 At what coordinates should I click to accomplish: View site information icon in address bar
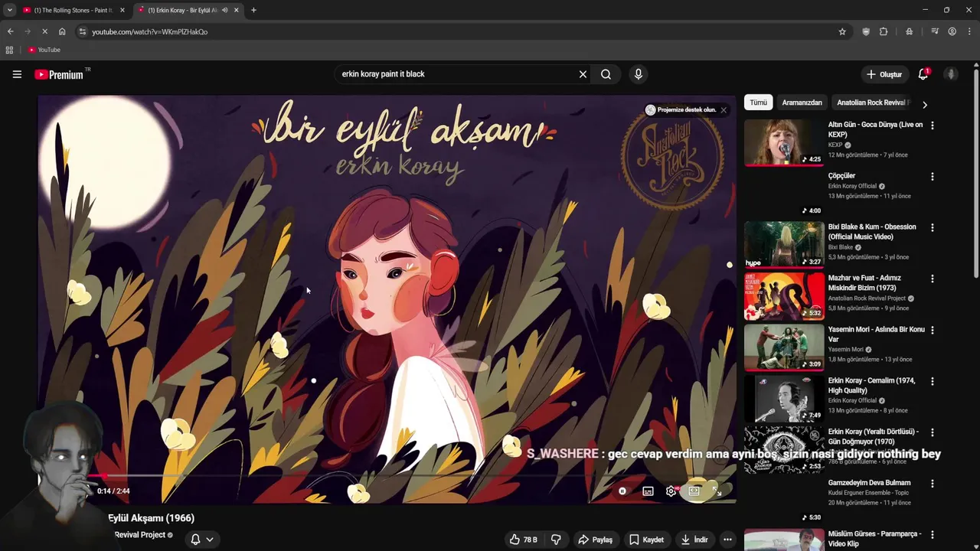(83, 31)
